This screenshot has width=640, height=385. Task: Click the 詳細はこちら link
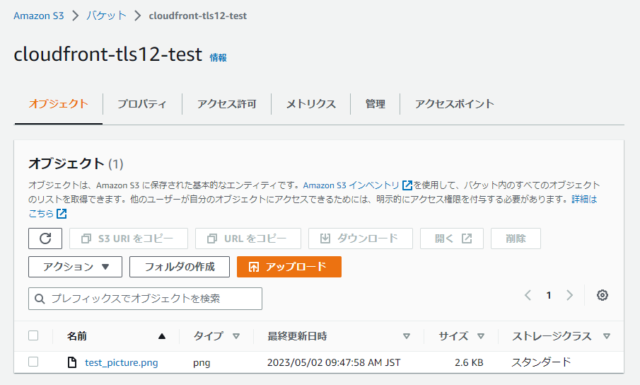[584, 199]
